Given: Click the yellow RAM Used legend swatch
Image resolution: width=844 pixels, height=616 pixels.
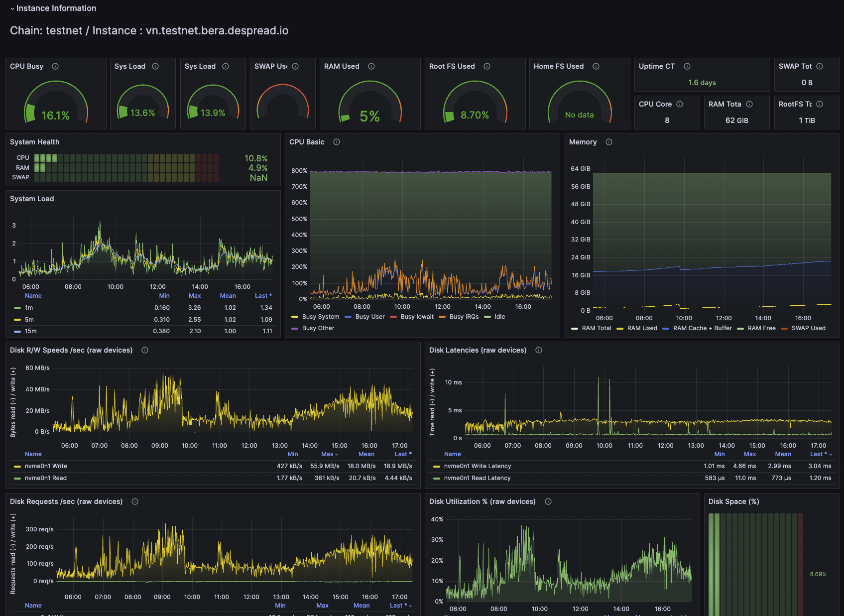Looking at the screenshot, I should [620, 328].
